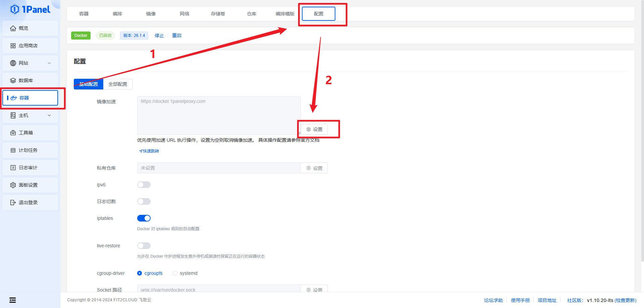The height and width of the screenshot is (308, 644).
Task: Click the home icon next to 概览
Action: [13, 28]
